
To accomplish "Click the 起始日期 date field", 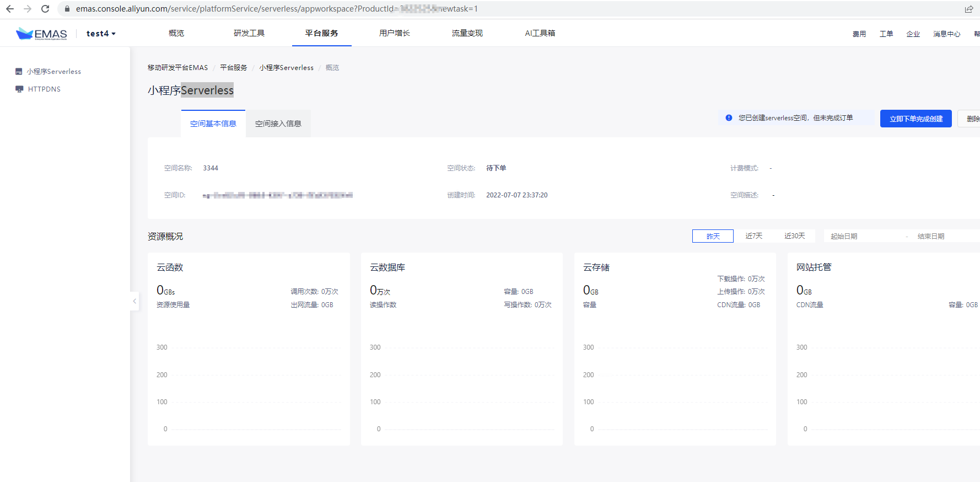I will pyautogui.click(x=864, y=236).
